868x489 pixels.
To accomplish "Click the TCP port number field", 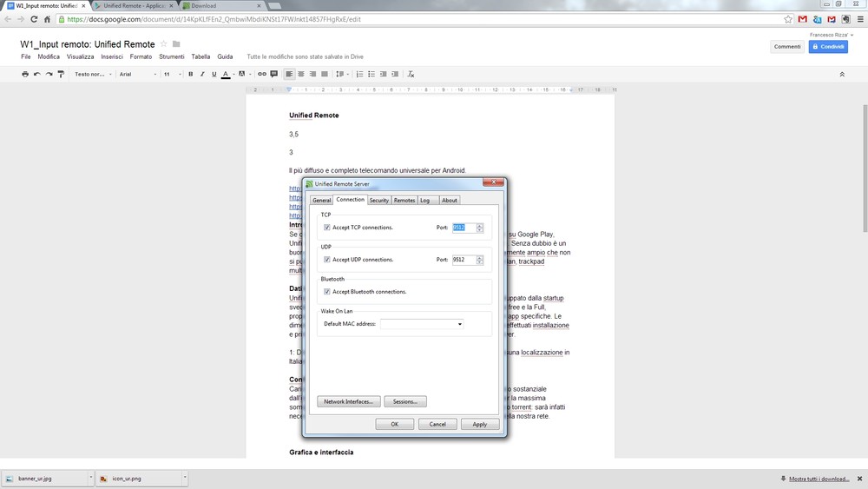I will point(463,228).
